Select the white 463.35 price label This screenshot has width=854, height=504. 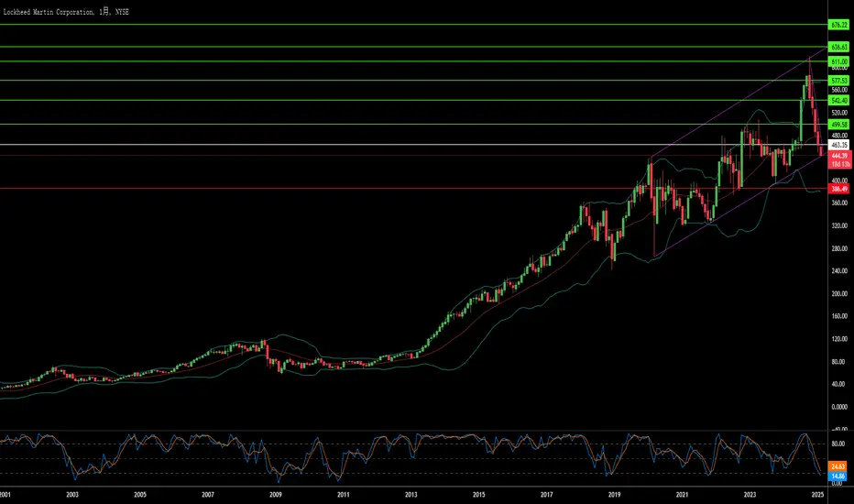[838, 145]
